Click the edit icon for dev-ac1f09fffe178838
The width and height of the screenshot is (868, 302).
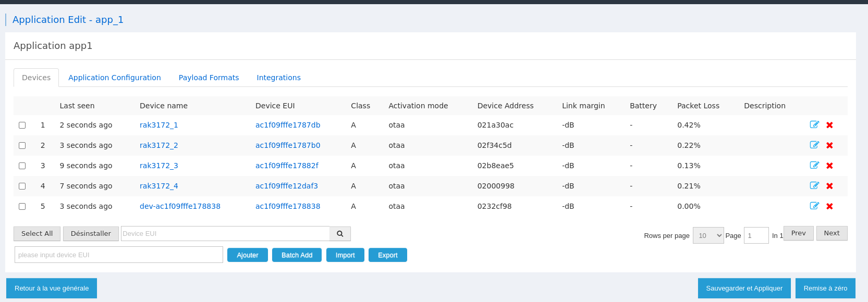click(x=814, y=206)
